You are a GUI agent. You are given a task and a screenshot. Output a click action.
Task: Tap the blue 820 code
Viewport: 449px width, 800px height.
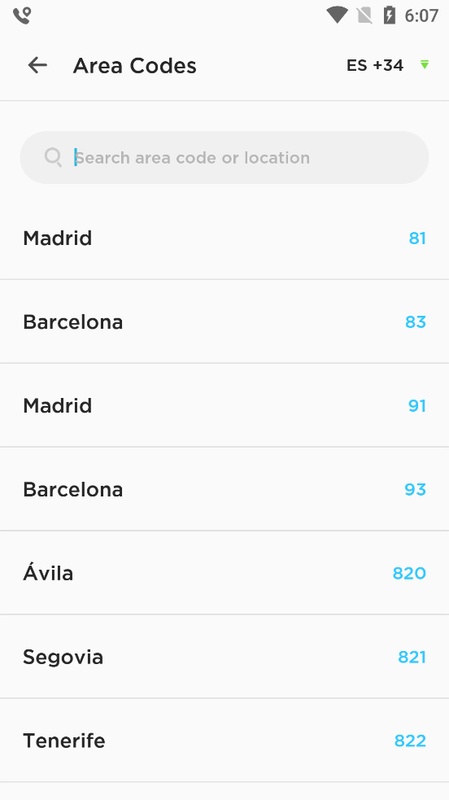click(409, 573)
